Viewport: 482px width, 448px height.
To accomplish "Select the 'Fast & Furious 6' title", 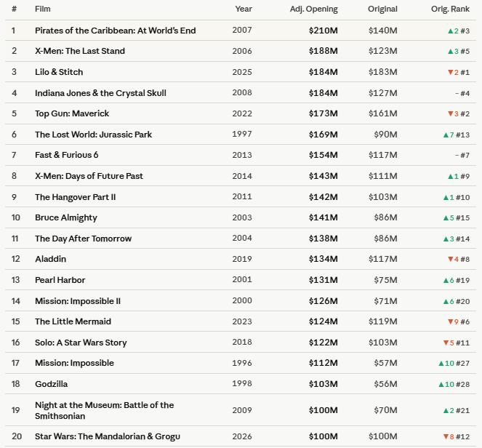I will (x=67, y=155).
